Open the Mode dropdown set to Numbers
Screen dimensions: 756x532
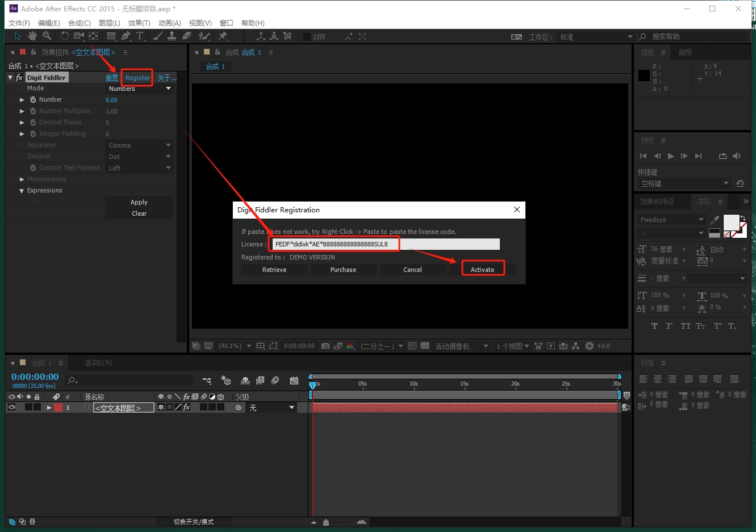click(x=140, y=89)
